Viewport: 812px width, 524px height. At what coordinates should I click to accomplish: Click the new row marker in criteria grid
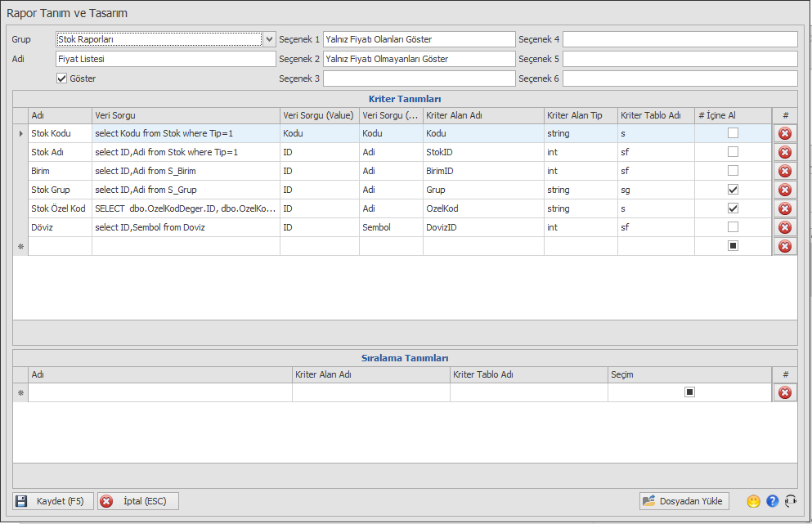pyautogui.click(x=20, y=246)
